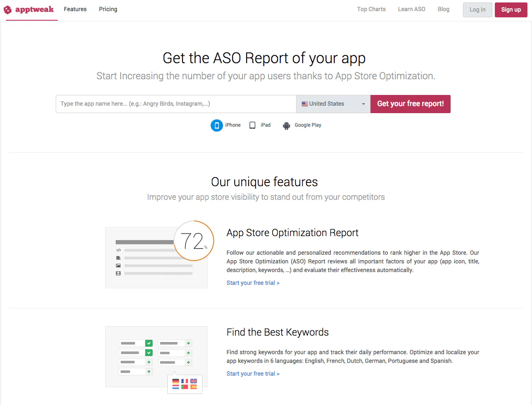
Task: Click the Our unique features heading
Action: point(264,182)
